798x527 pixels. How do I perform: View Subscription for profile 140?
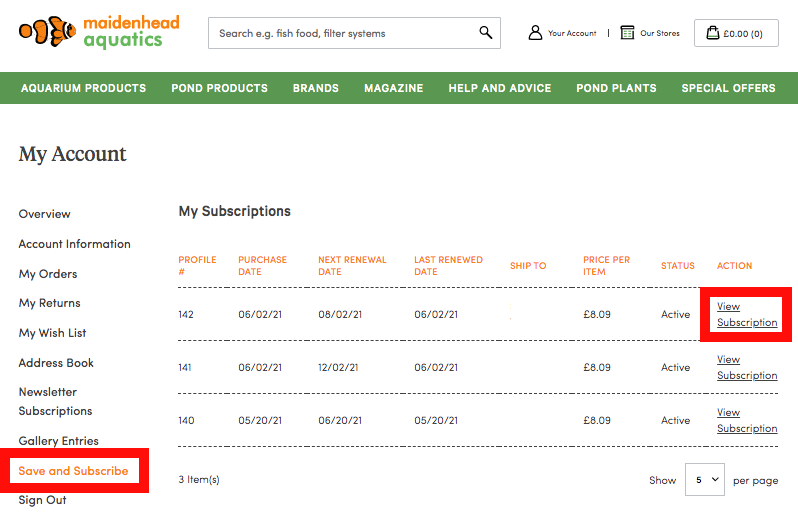pos(747,420)
